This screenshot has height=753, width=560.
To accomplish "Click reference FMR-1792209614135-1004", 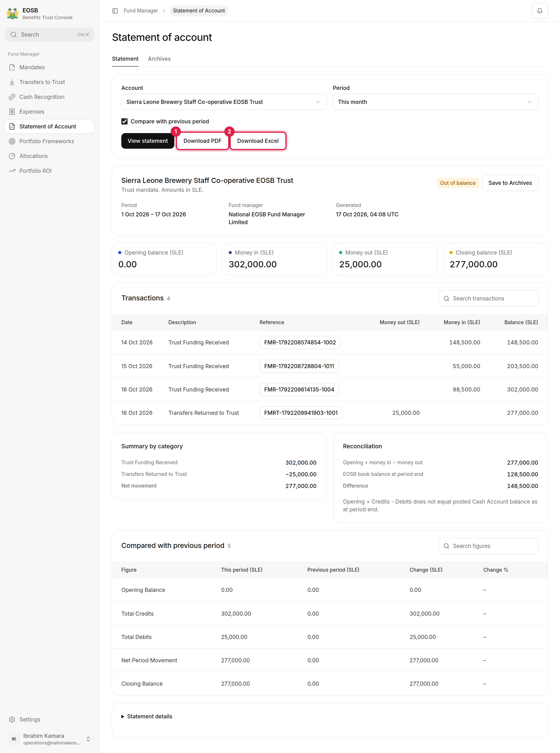I will pos(299,389).
